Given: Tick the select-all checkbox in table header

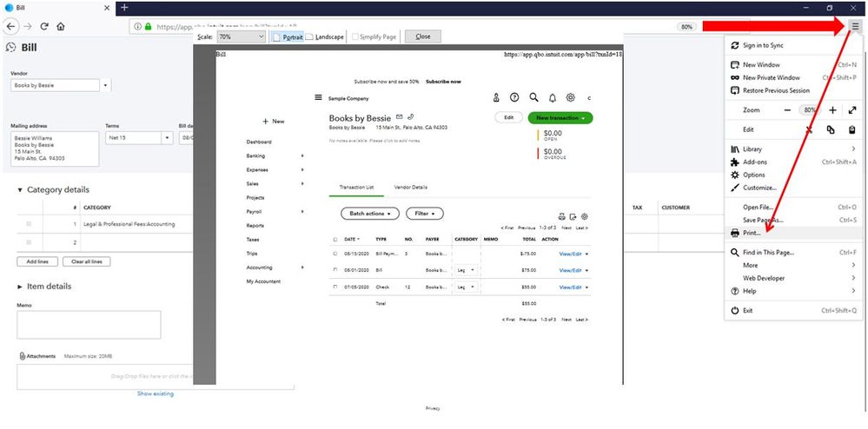Looking at the screenshot, I should (335, 239).
